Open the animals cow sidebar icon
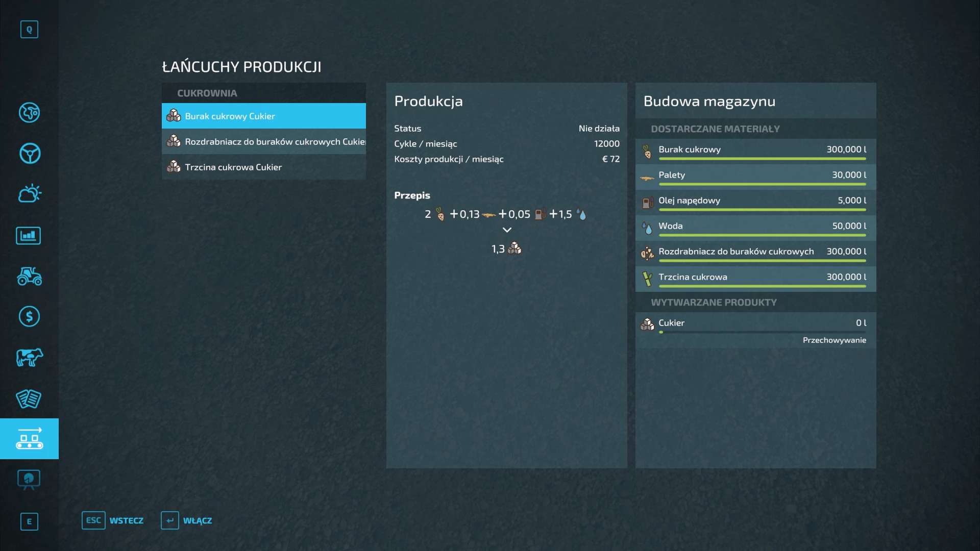Viewport: 980px width, 551px height. [x=29, y=357]
